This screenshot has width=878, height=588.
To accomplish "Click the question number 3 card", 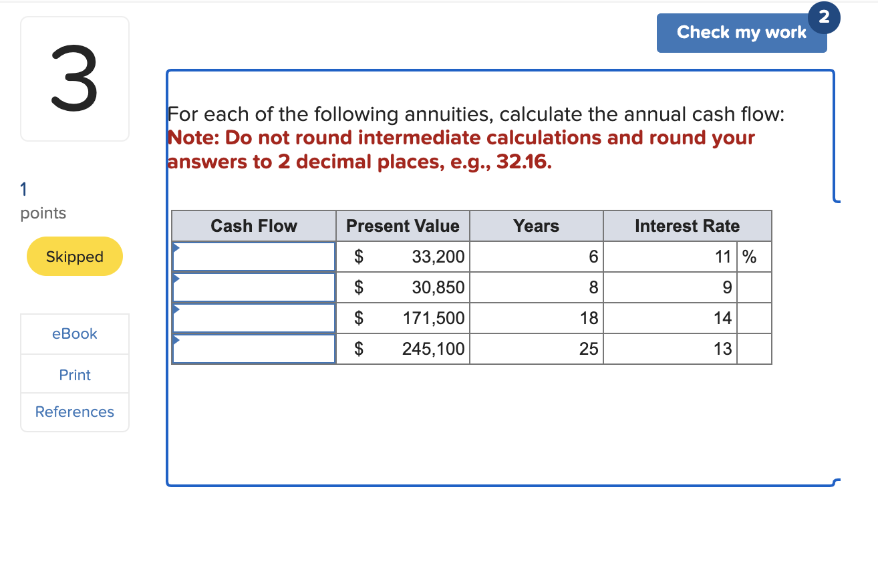I will pyautogui.click(x=74, y=78).
